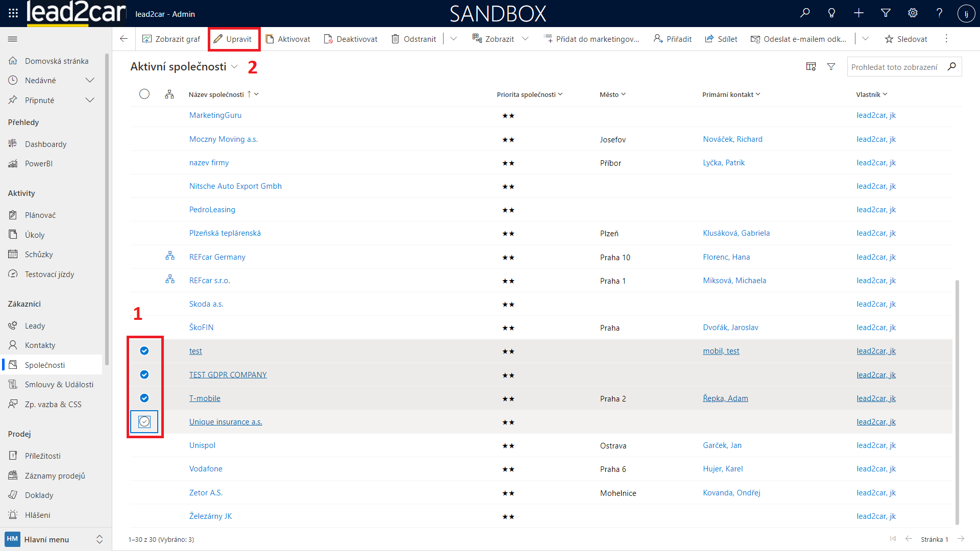Open the view filter funnel icon
Image resolution: width=980 pixels, height=551 pixels.
click(x=831, y=67)
